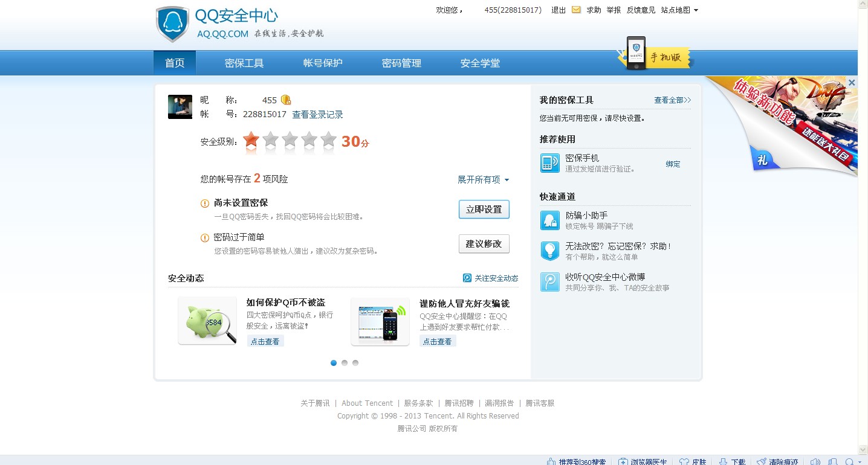The width and height of the screenshot is (868, 465).
Task: Click the user avatar thumbnail
Action: click(180, 107)
